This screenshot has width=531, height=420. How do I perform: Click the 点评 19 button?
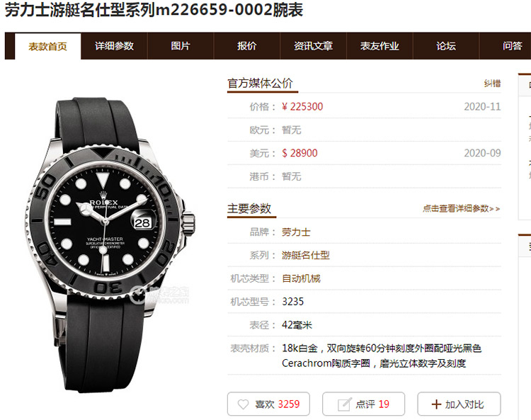[363, 404]
